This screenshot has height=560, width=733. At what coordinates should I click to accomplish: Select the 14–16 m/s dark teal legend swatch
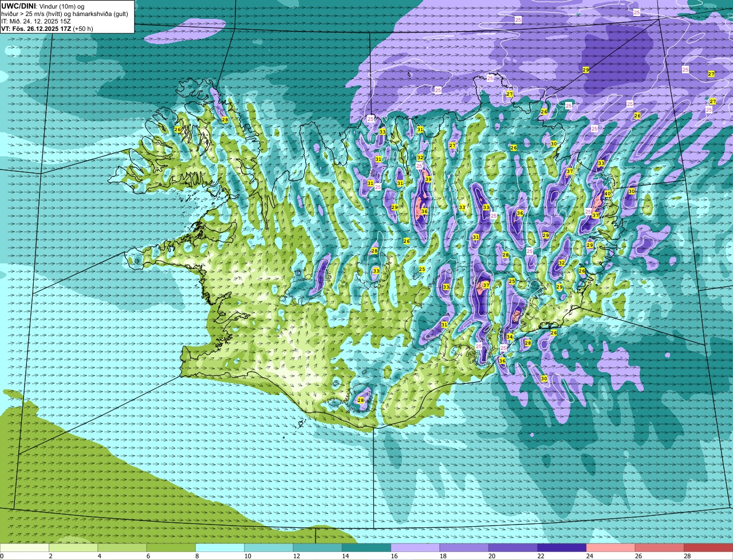tap(366, 548)
